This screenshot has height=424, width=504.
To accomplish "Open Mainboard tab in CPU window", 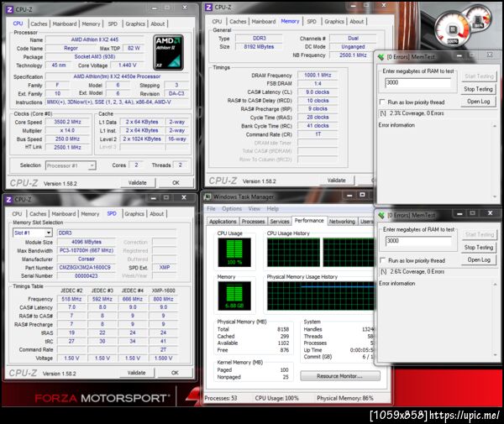I will [65, 24].
